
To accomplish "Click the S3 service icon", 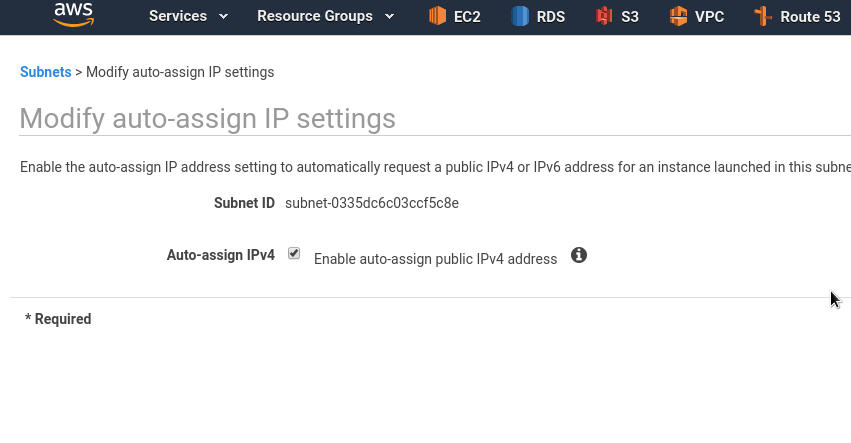I will point(604,16).
